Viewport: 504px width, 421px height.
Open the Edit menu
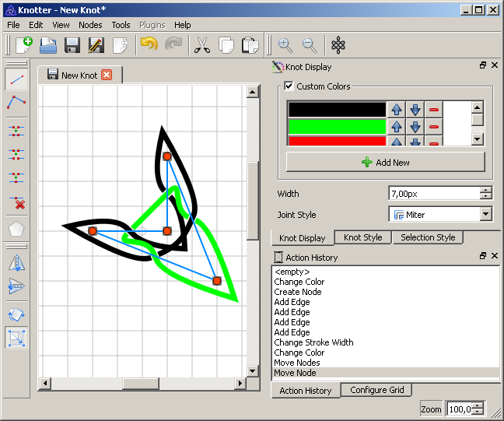coord(36,25)
